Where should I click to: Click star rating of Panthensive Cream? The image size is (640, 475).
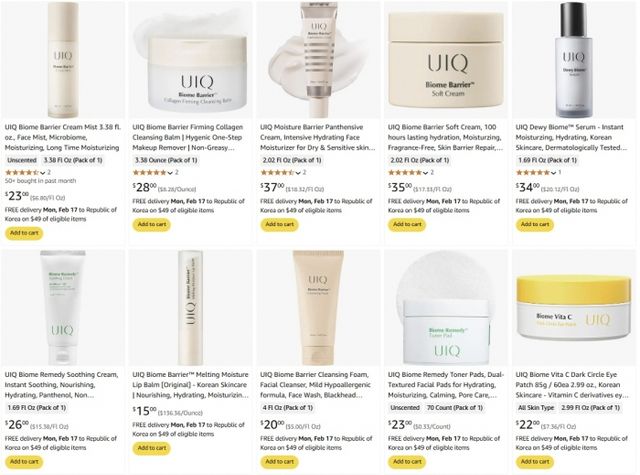277,173
